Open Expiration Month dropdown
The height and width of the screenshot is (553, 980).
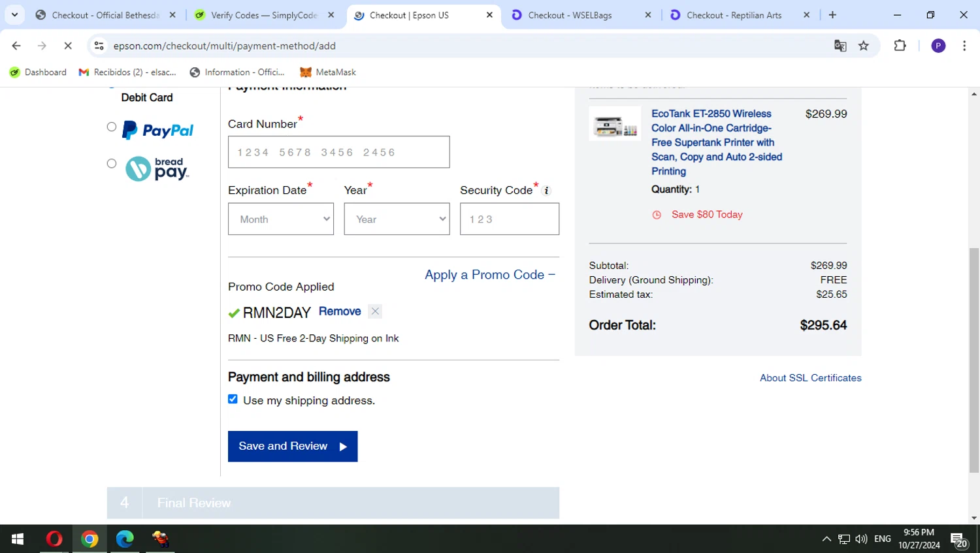click(x=281, y=219)
